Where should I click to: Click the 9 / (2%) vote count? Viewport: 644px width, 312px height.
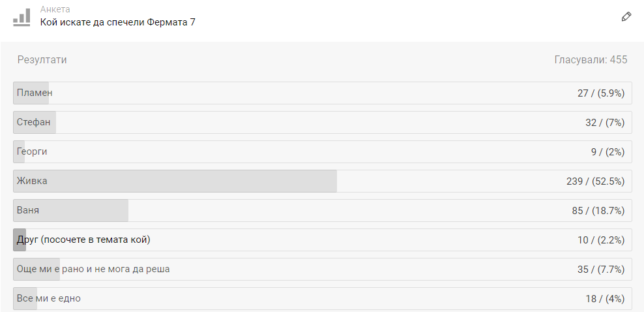click(608, 152)
